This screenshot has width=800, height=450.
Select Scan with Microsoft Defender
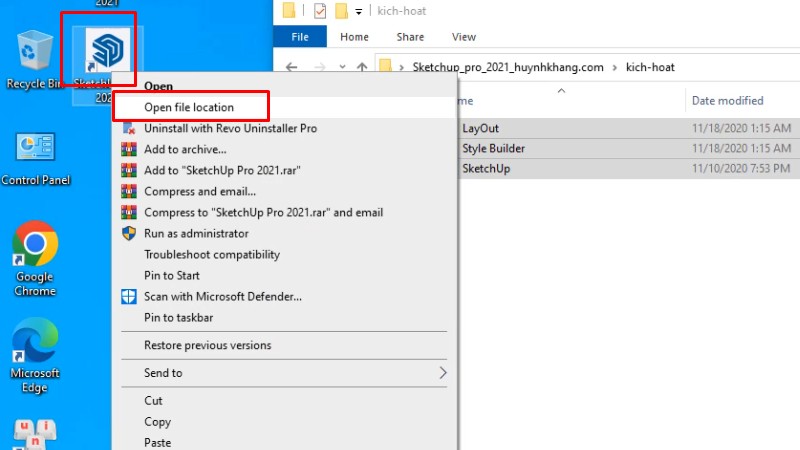click(222, 296)
